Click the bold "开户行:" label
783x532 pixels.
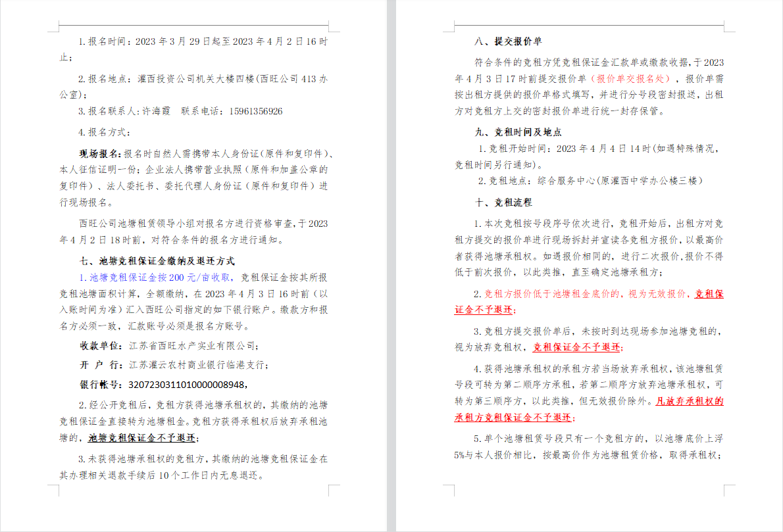(x=101, y=365)
